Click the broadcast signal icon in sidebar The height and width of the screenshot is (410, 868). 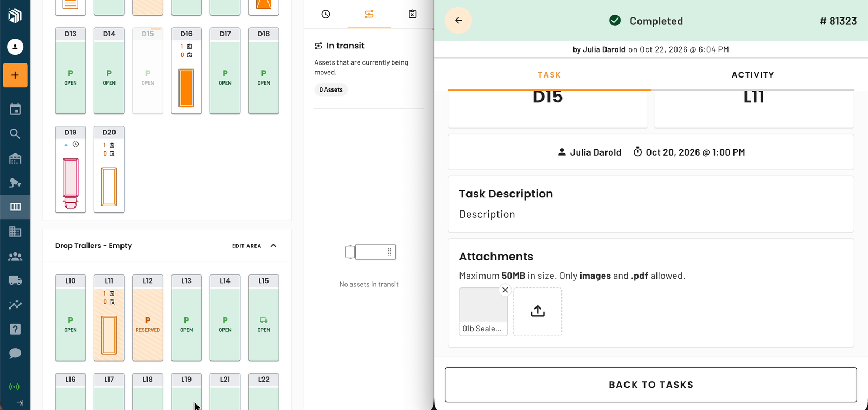(x=15, y=387)
